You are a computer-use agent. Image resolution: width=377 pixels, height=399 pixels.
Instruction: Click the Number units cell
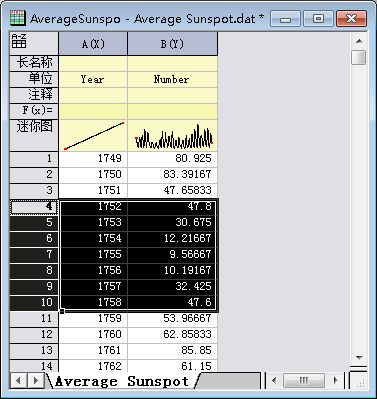pyautogui.click(x=172, y=79)
